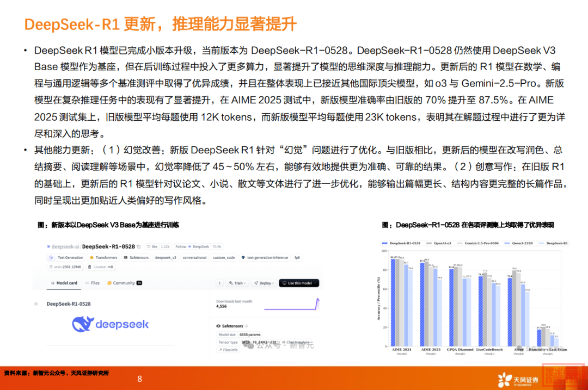Click the right figure caption about DeepSeek-R1-0528
The height and width of the screenshot is (390, 588).
[468, 225]
